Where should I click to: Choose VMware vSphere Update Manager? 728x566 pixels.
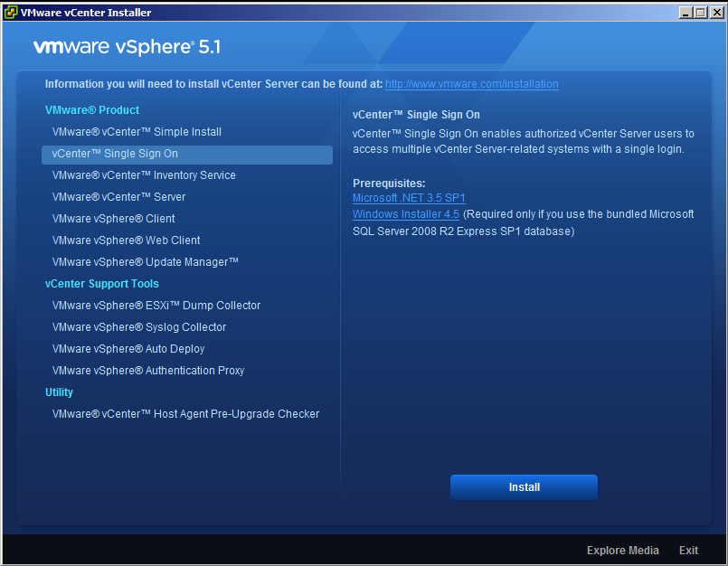[x=146, y=262]
